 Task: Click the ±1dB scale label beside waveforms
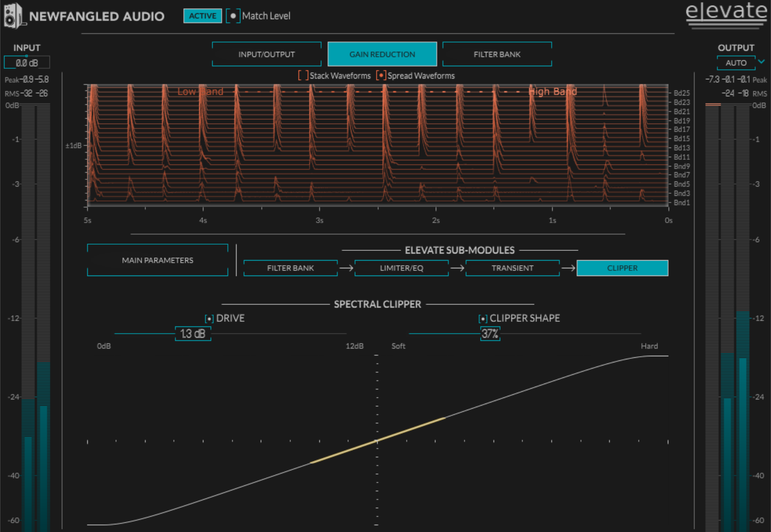[x=74, y=145]
